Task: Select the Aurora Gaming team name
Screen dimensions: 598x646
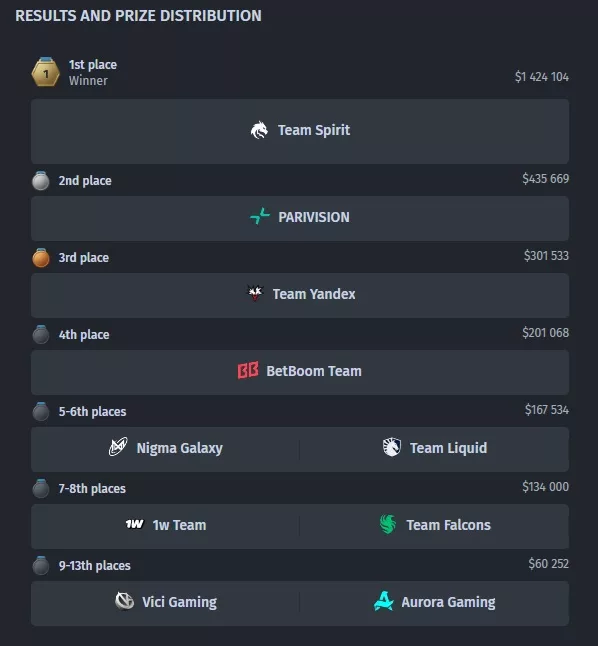Action: coord(448,602)
